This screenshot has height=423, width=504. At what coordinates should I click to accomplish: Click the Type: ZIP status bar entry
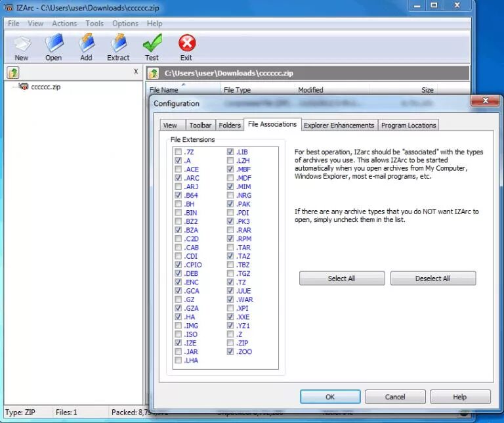click(x=20, y=412)
